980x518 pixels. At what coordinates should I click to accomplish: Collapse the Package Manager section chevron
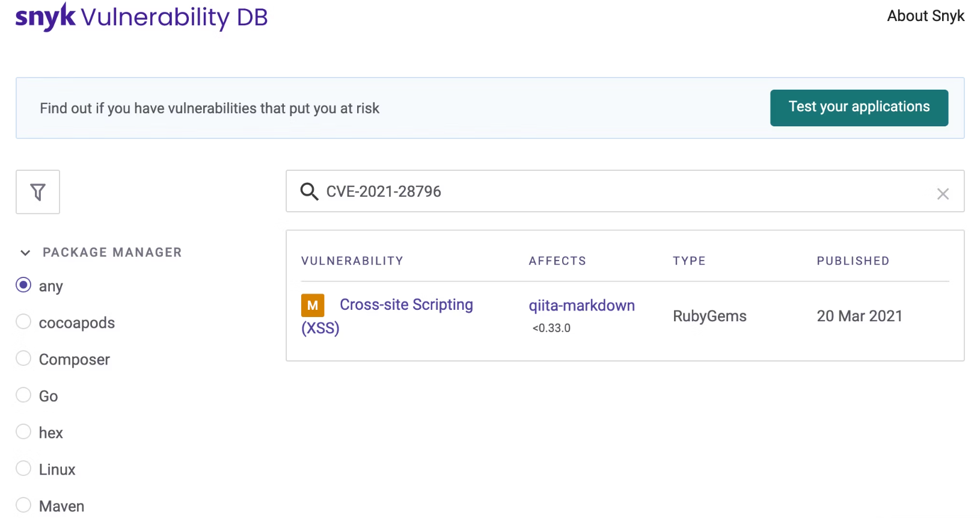click(25, 253)
